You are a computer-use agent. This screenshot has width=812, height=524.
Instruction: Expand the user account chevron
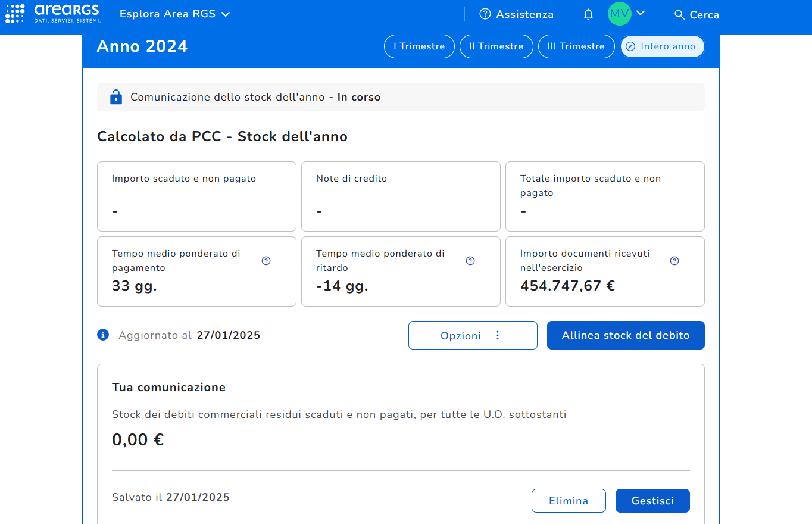pos(641,13)
